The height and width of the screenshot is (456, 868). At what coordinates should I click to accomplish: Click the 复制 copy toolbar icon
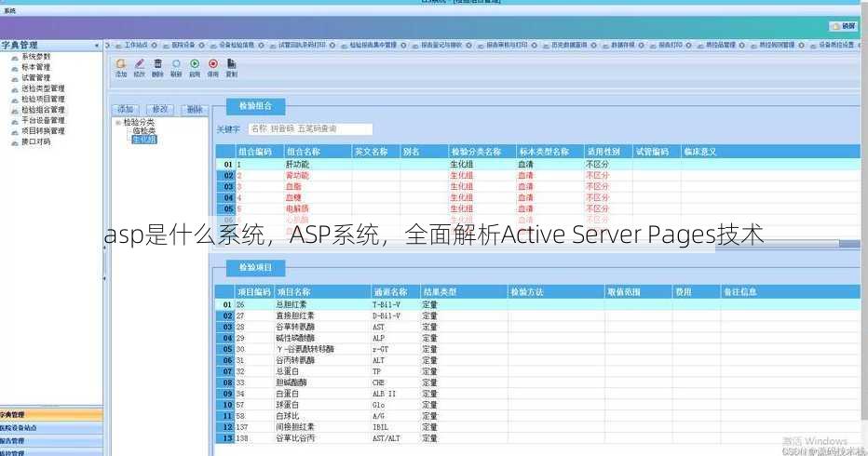point(231,68)
